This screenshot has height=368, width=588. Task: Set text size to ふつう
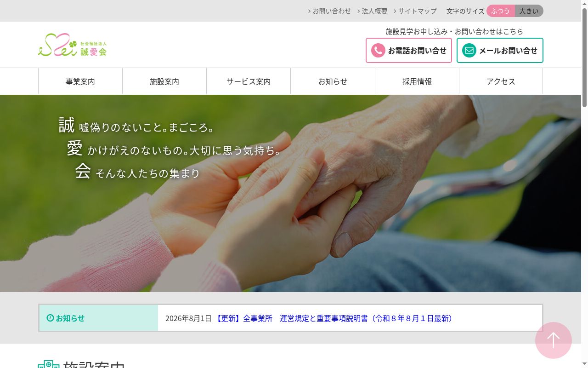pyautogui.click(x=501, y=11)
